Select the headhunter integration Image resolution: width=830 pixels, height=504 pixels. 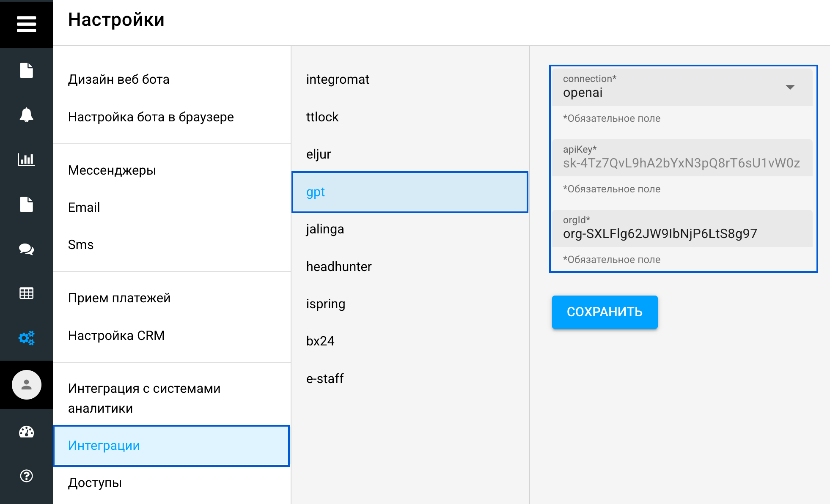tap(339, 267)
